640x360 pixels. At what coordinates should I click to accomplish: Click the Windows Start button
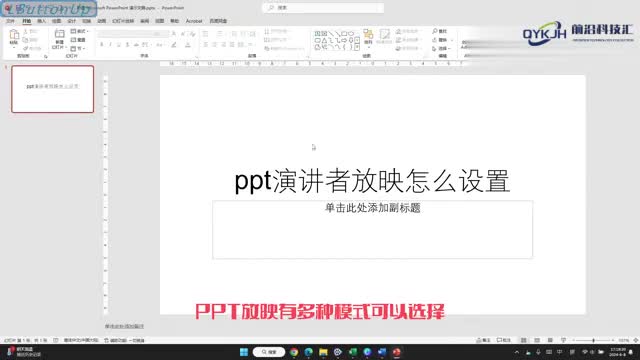(x=244, y=352)
